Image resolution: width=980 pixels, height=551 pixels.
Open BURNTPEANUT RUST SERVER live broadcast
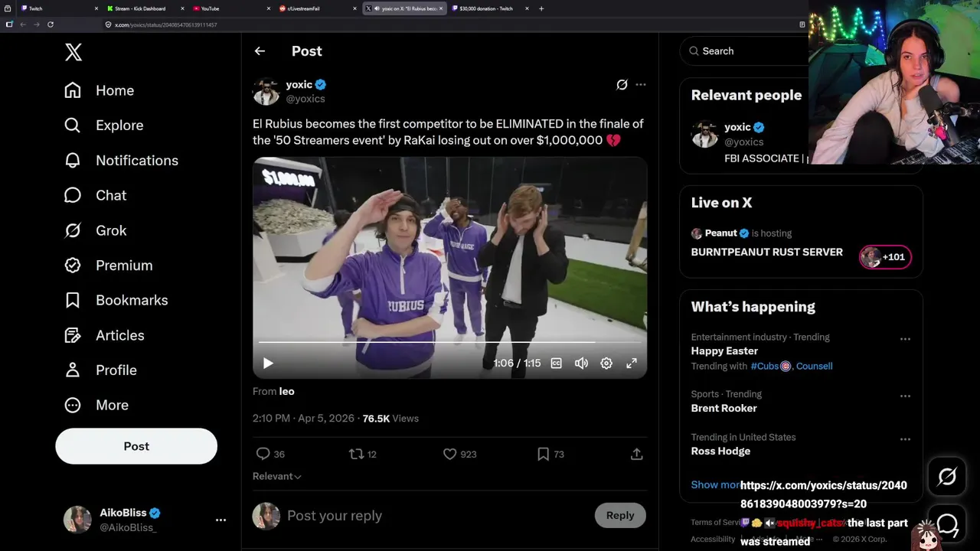[766, 252]
